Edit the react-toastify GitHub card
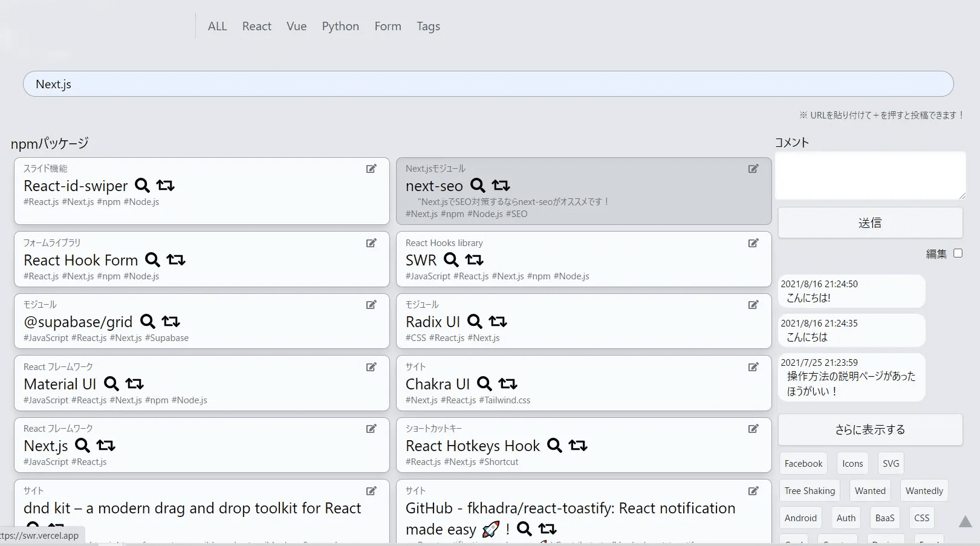This screenshot has width=980, height=546. [753, 491]
